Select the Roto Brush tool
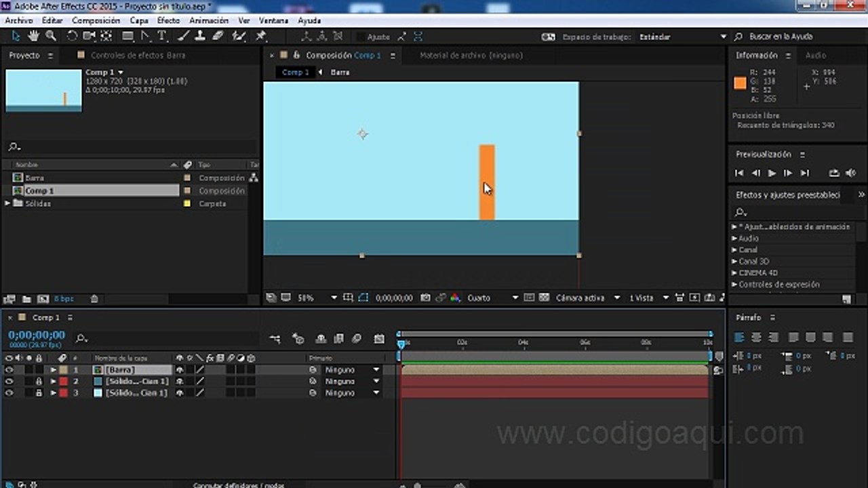Screen dimensions: 868x488 click(239, 36)
